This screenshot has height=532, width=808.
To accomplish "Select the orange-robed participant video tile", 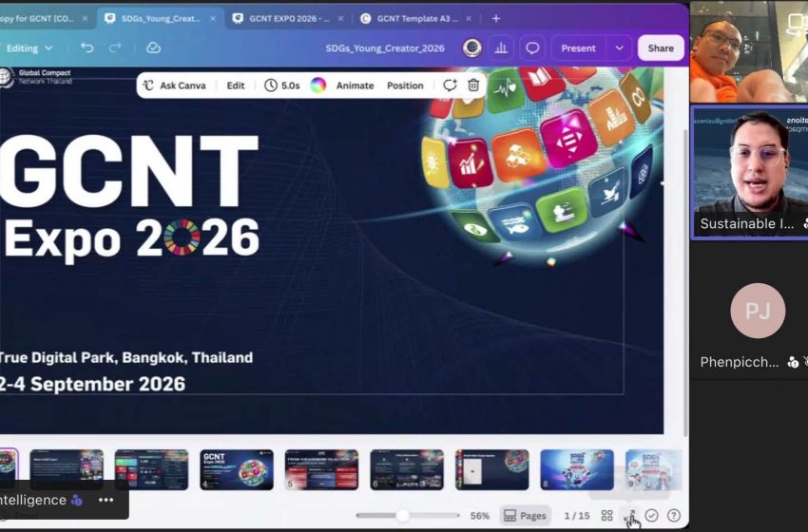I will tap(749, 51).
